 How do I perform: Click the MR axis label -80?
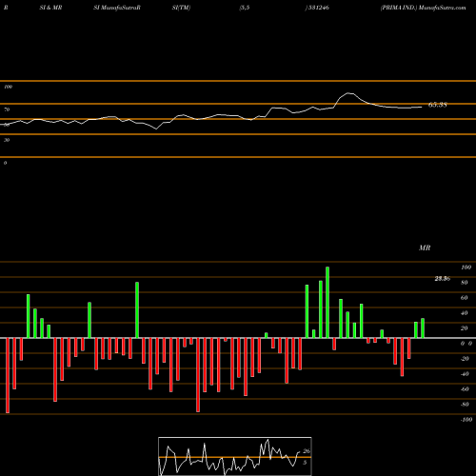point(465,405)
